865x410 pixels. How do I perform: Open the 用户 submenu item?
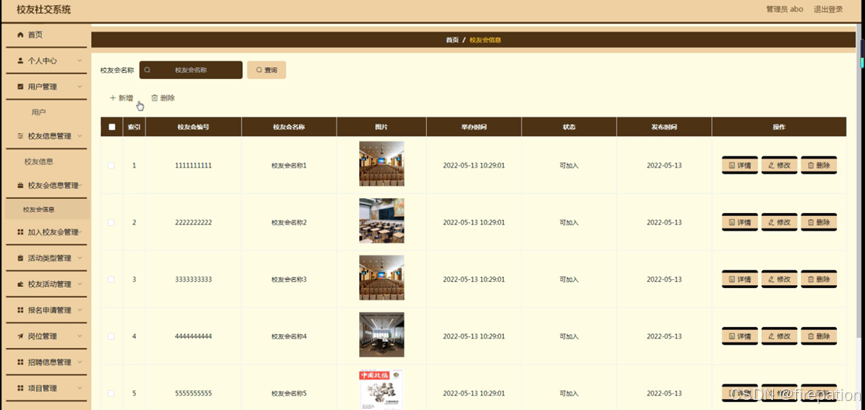pyautogui.click(x=39, y=112)
